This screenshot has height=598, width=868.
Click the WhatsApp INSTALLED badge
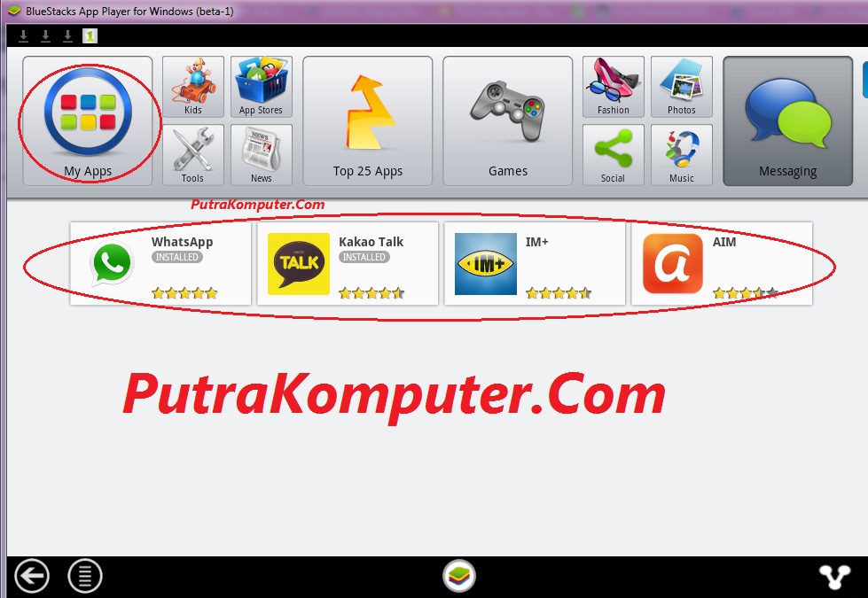click(x=177, y=257)
